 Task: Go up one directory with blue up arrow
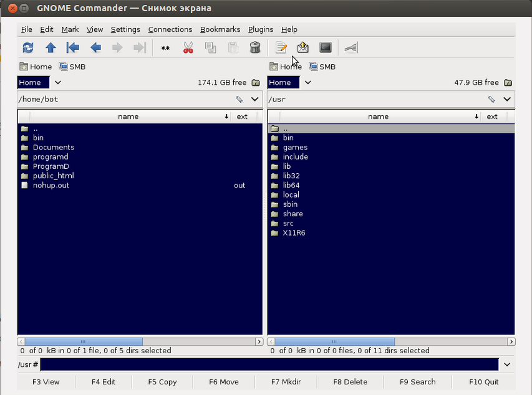(x=51, y=47)
